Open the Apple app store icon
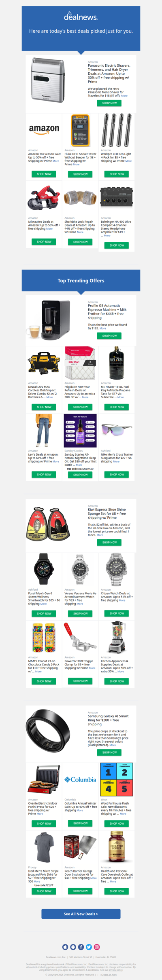 65,947
